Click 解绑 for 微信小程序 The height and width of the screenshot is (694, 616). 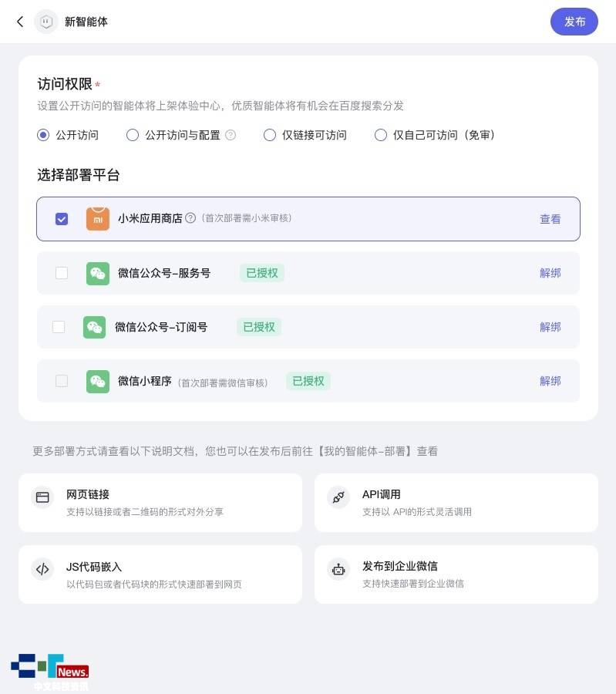click(x=550, y=381)
